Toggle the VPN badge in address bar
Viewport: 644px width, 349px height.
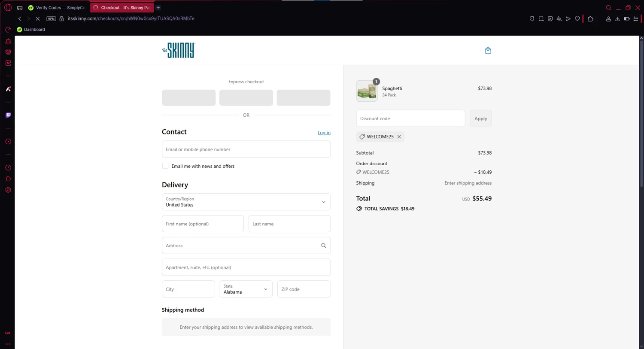[x=51, y=18]
